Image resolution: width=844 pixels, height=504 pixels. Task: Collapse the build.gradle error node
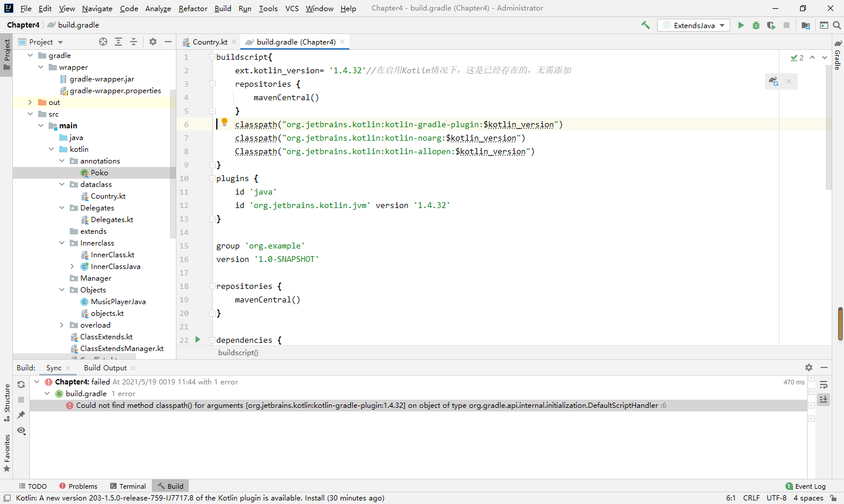(x=47, y=393)
